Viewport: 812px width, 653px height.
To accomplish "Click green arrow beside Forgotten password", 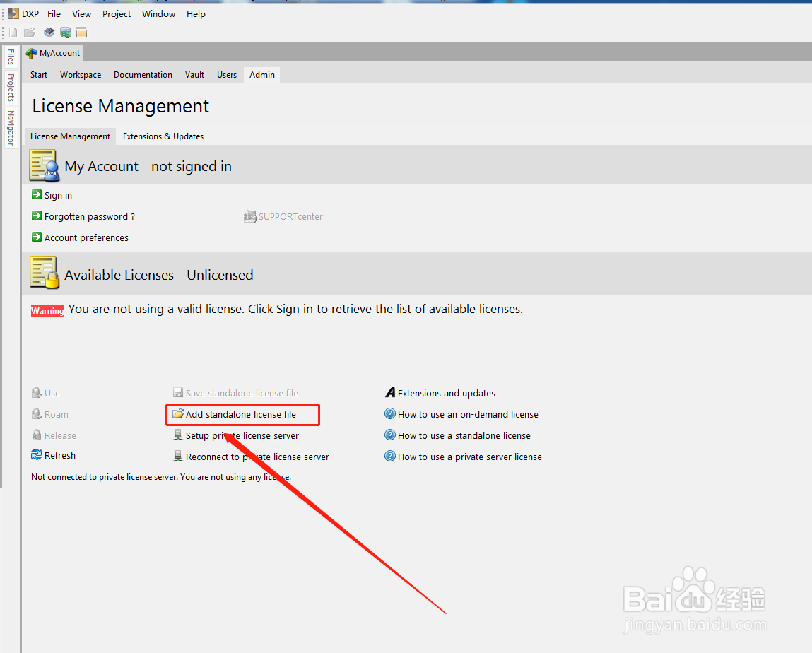I will tap(36, 216).
